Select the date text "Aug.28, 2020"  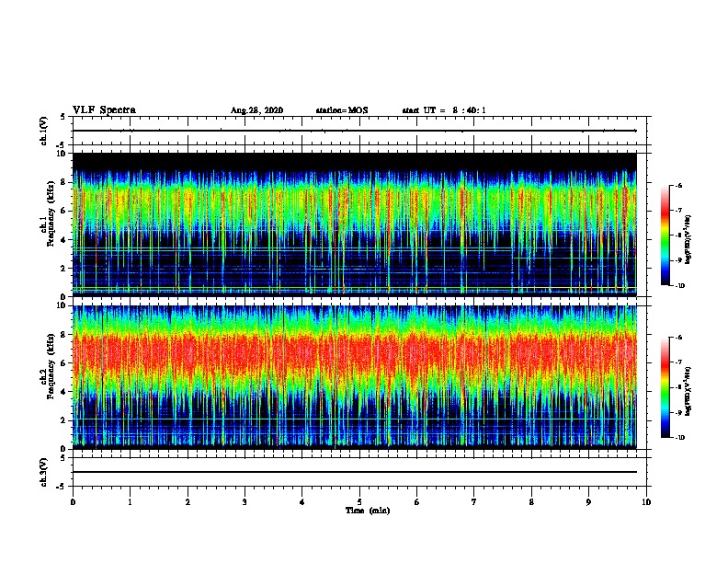click(256, 110)
